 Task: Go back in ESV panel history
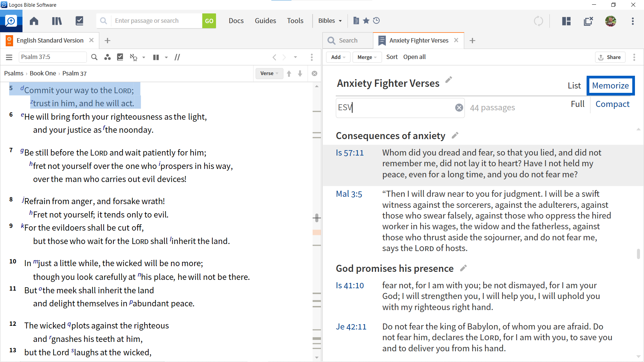[x=274, y=57]
